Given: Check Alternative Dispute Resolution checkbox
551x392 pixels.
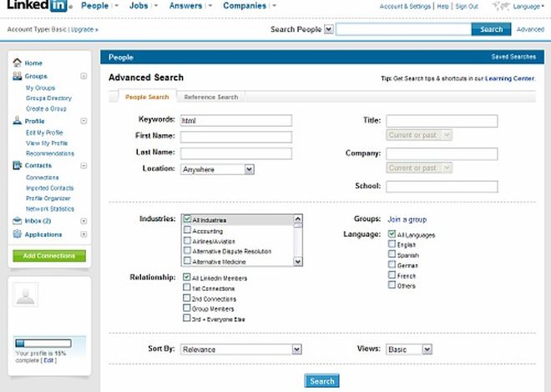Looking at the screenshot, I should point(187,250).
